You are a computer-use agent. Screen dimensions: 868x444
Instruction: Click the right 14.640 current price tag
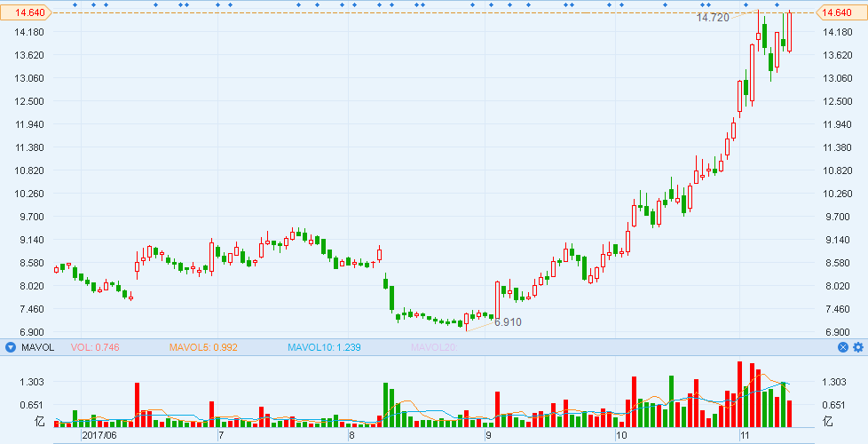841,12
